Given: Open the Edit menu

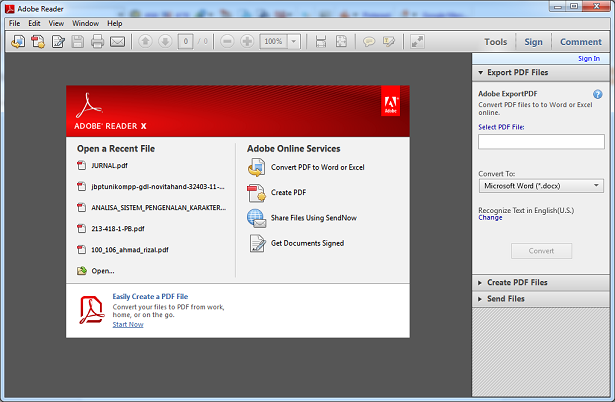Looking at the screenshot, I should (x=34, y=24).
